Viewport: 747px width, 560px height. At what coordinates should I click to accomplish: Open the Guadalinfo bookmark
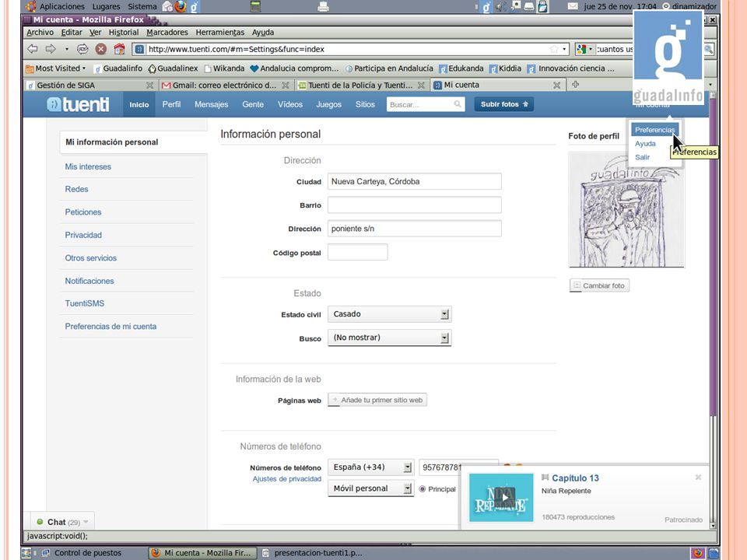pos(118,68)
